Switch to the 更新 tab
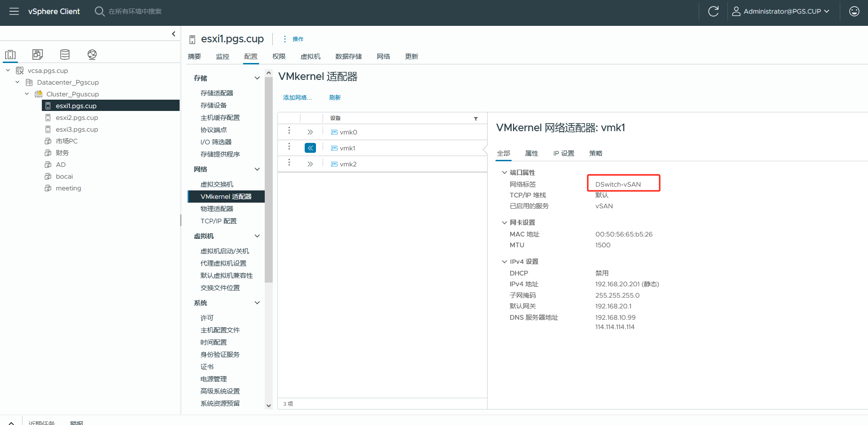 click(411, 56)
